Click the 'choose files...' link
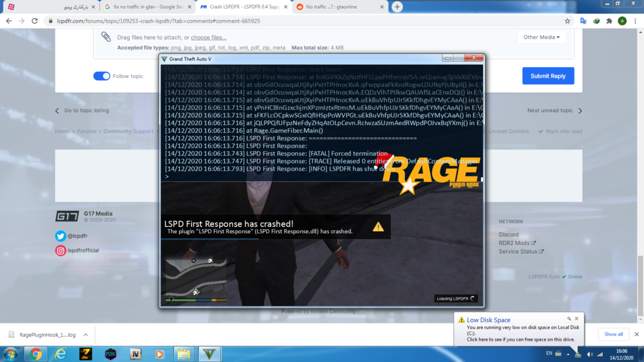The width and height of the screenshot is (644, 362). pyautogui.click(x=209, y=37)
